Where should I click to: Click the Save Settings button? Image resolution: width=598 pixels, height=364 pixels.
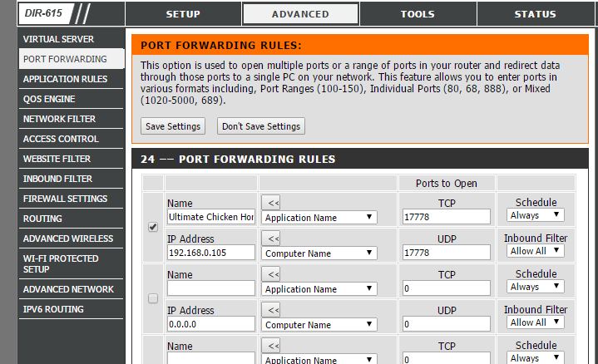(x=173, y=126)
